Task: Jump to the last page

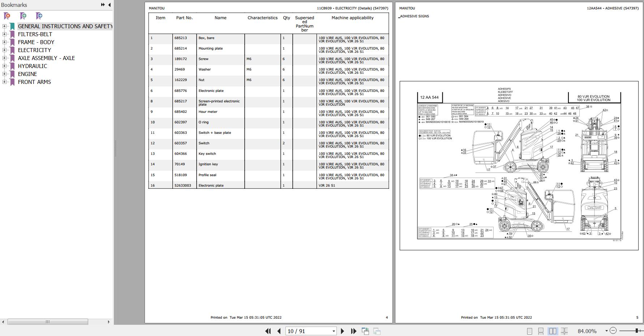Action: click(x=354, y=331)
